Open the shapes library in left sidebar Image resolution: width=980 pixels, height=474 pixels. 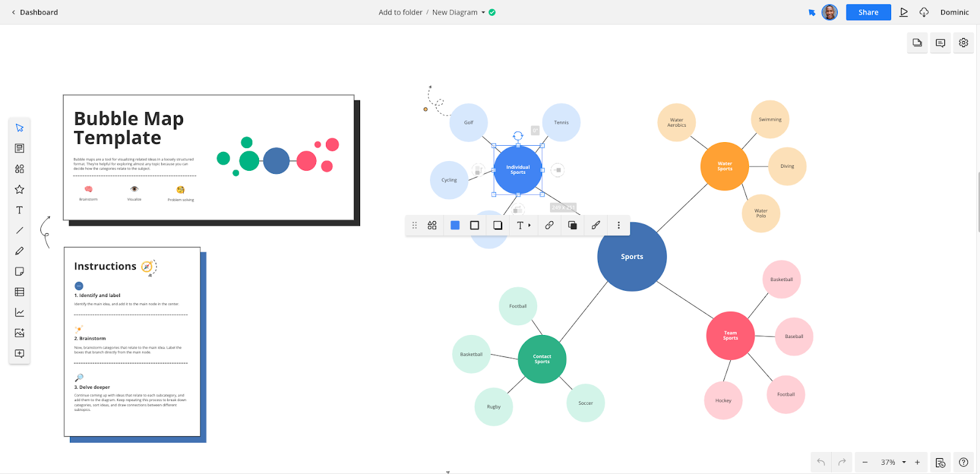pyautogui.click(x=20, y=169)
